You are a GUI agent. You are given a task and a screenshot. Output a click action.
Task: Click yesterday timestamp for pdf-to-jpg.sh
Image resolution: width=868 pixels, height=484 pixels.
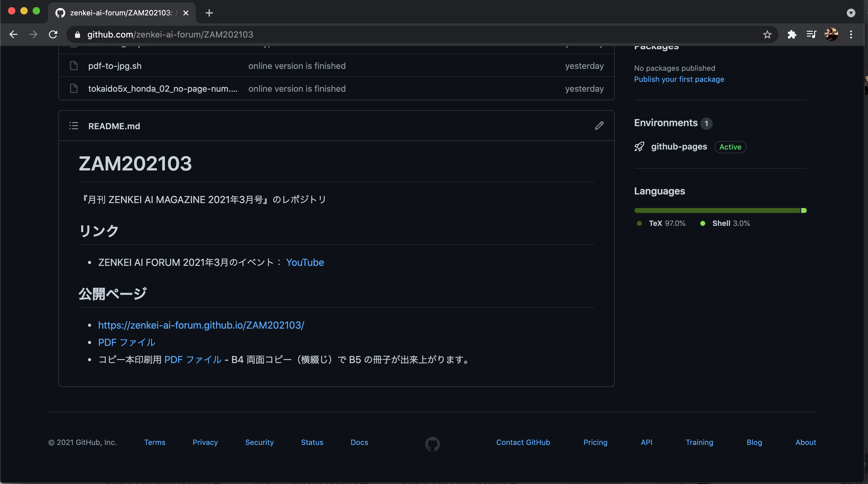(x=584, y=66)
